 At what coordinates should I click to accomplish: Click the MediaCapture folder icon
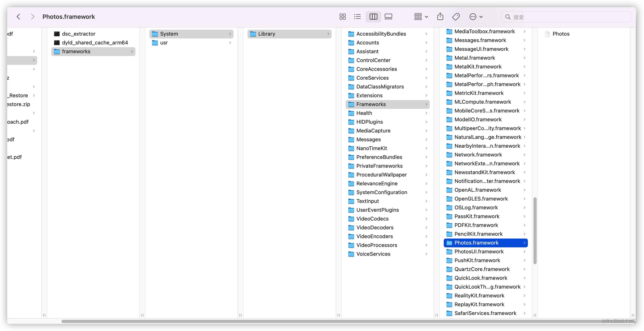coord(351,131)
